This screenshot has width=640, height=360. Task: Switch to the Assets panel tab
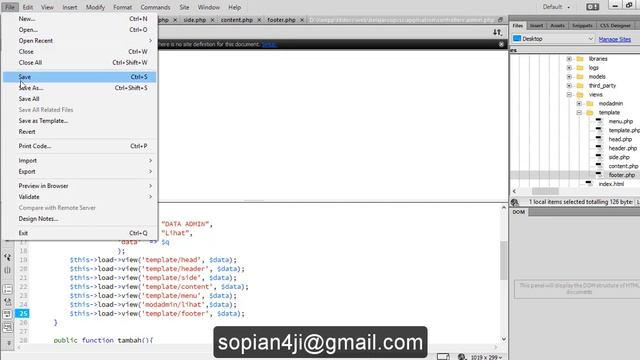[x=557, y=26]
